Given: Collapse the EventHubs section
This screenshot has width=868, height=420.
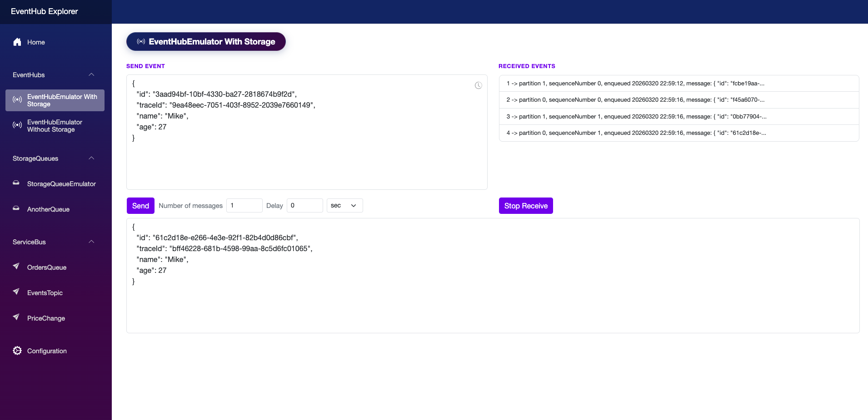Looking at the screenshot, I should (x=91, y=75).
